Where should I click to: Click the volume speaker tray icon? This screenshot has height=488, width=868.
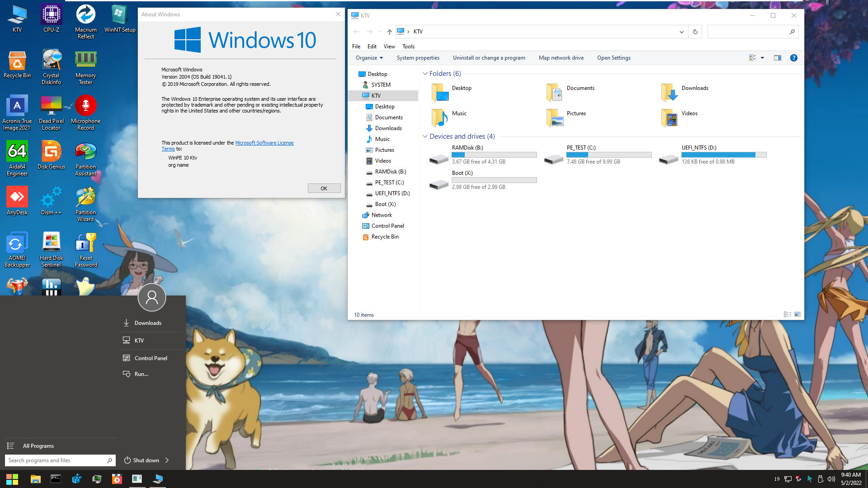pos(831,479)
